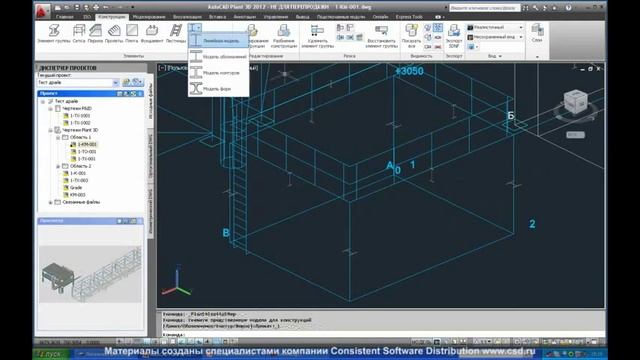Click the Экспорт SDNF tool

(x=454, y=36)
